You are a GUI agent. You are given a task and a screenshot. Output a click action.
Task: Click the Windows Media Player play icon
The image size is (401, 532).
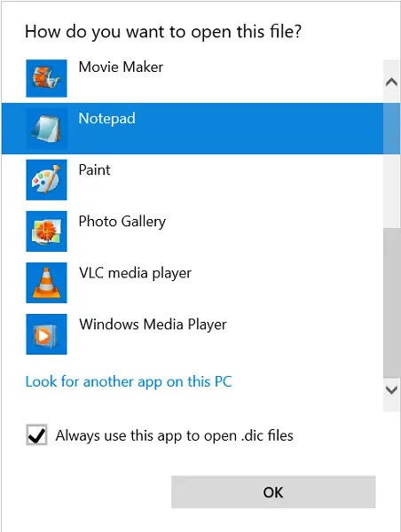(x=46, y=334)
